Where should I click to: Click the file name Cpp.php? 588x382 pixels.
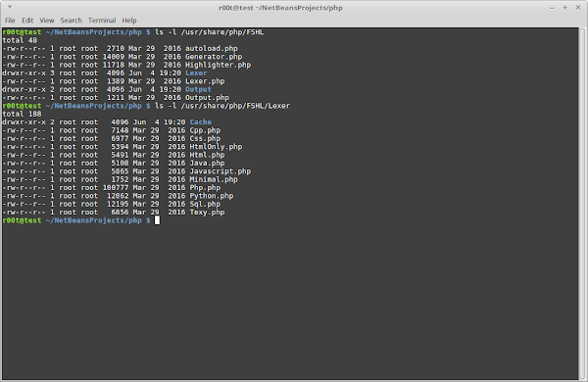click(x=205, y=130)
